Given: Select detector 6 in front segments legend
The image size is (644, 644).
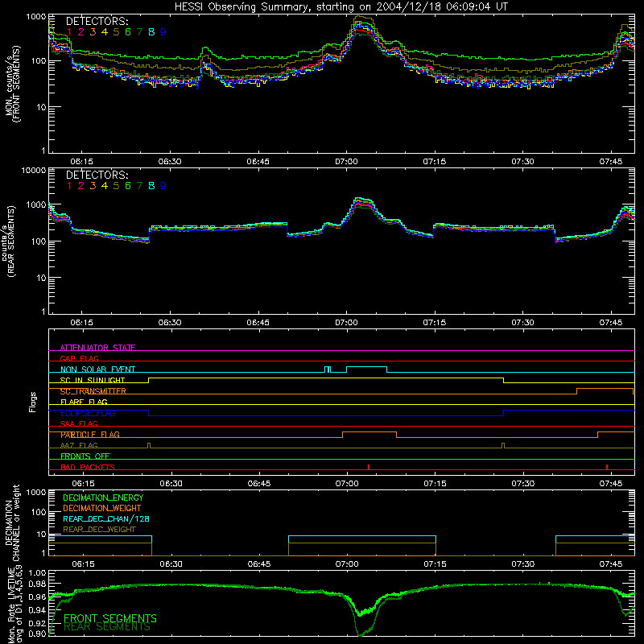Looking at the screenshot, I should coord(128,32).
